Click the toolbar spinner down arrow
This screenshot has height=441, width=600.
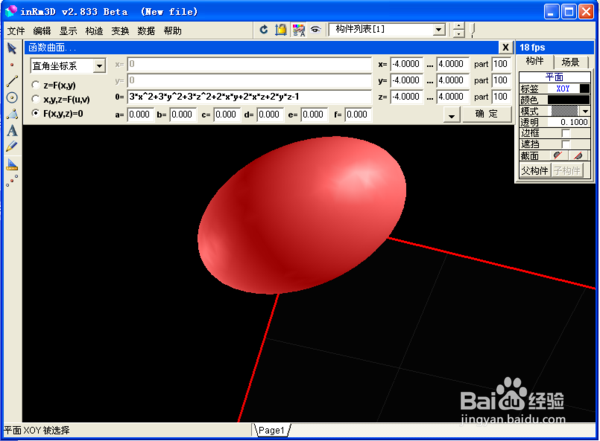click(x=458, y=34)
